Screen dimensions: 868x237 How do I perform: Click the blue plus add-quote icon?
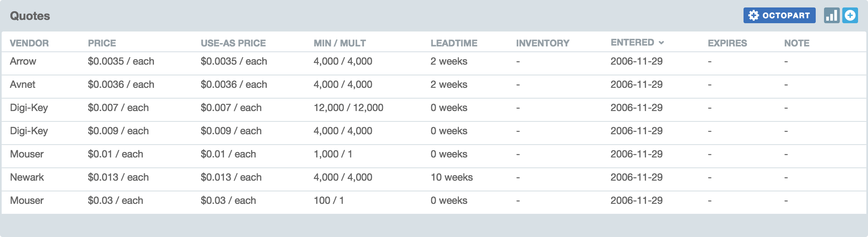(x=850, y=16)
